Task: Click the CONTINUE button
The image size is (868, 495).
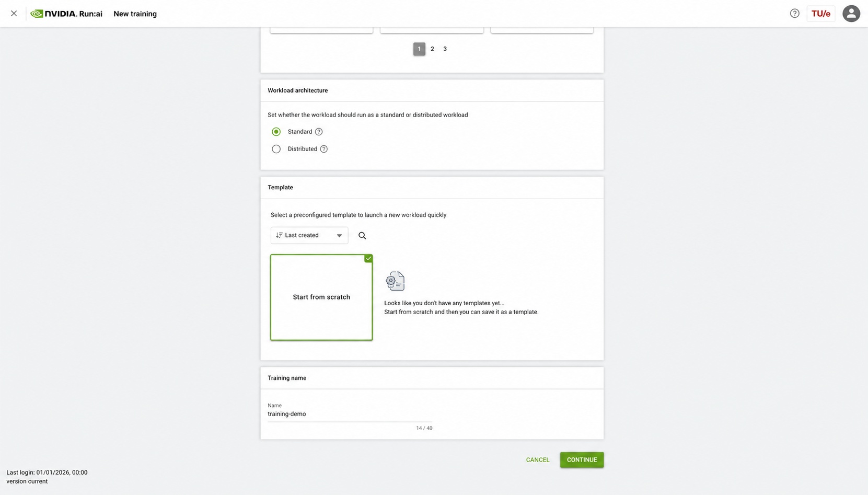Action: (582, 460)
